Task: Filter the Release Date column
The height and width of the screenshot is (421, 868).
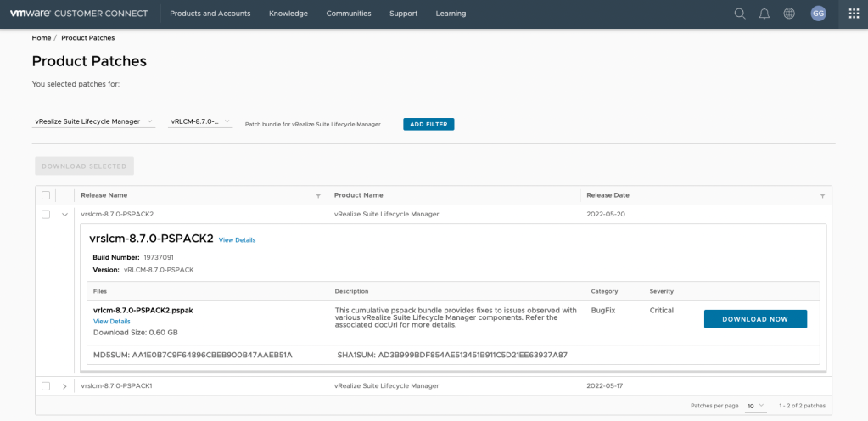Action: coord(823,196)
